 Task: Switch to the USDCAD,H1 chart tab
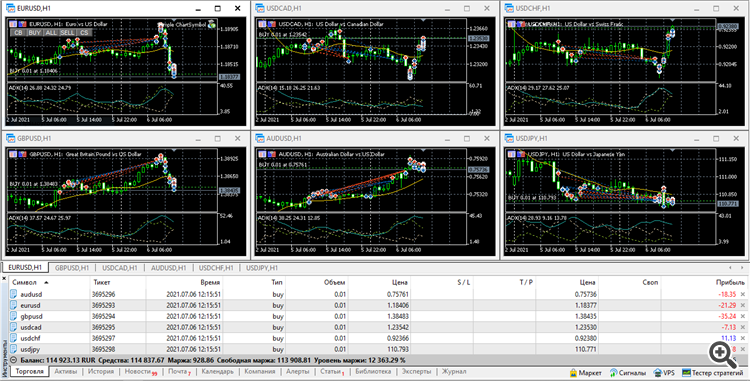pos(120,268)
